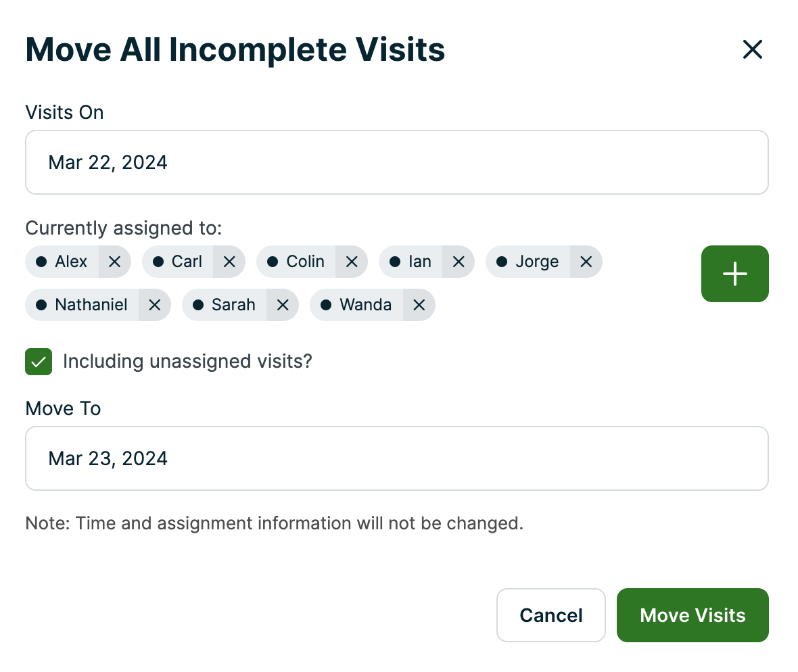Click the green plus to add an assignee
This screenshot has width=798, height=672.
pos(734,274)
